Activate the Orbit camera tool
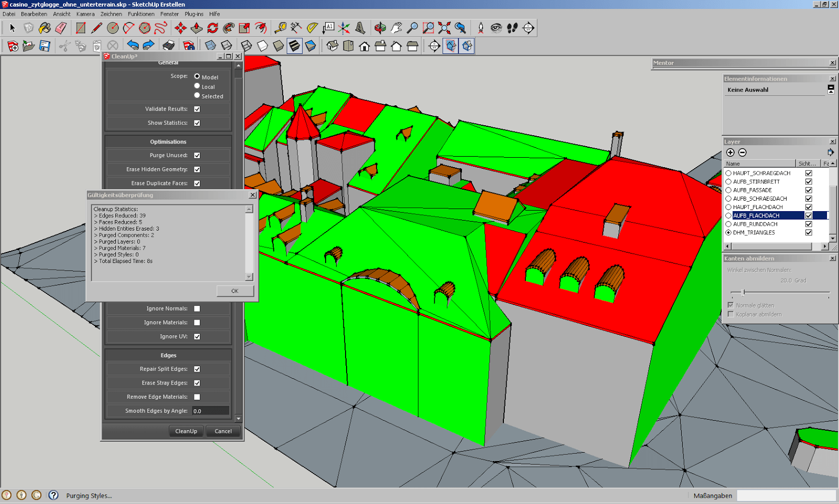This screenshot has height=504, width=839. (x=380, y=28)
